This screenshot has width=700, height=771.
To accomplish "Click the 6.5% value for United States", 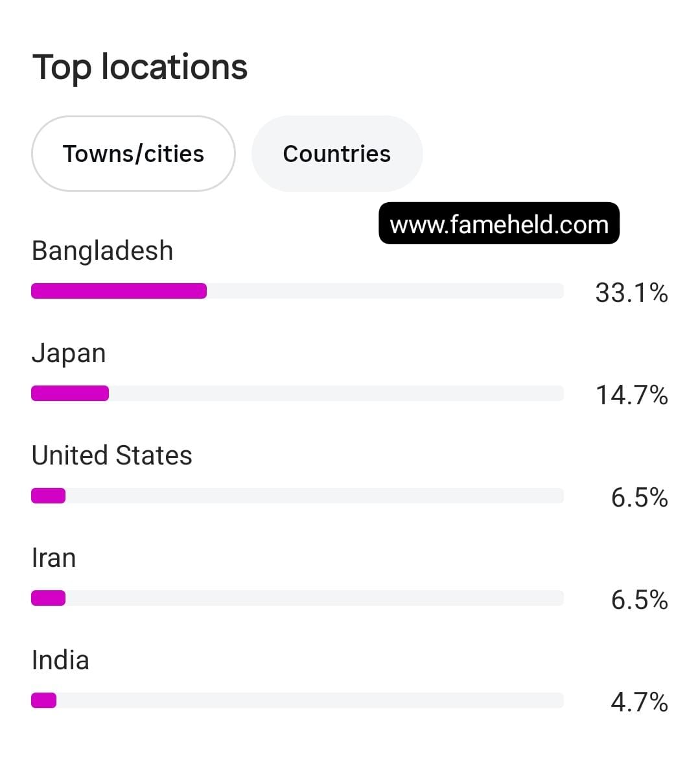I will click(640, 497).
